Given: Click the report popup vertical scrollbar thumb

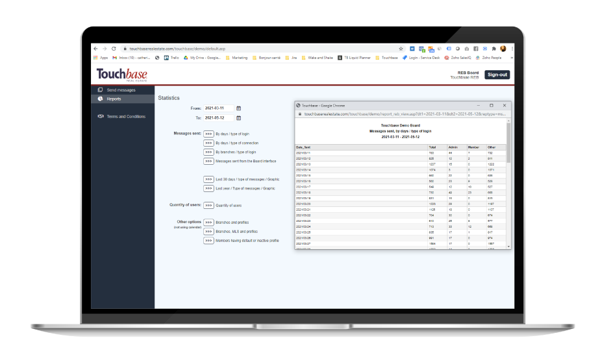Looking at the screenshot, I should [508, 142].
